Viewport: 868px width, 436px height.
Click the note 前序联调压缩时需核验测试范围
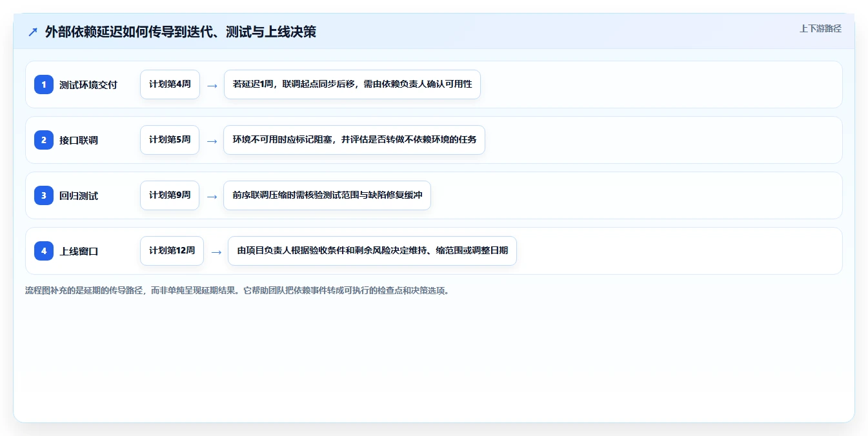(327, 195)
